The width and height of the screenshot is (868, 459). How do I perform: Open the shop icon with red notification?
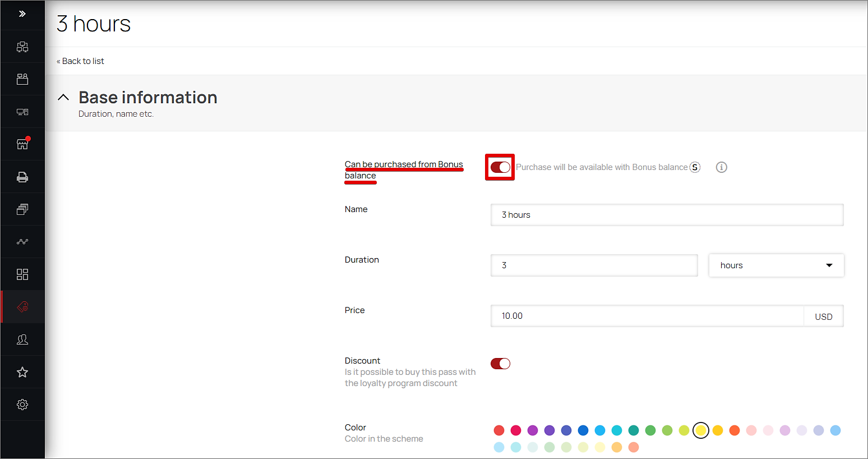tap(22, 144)
